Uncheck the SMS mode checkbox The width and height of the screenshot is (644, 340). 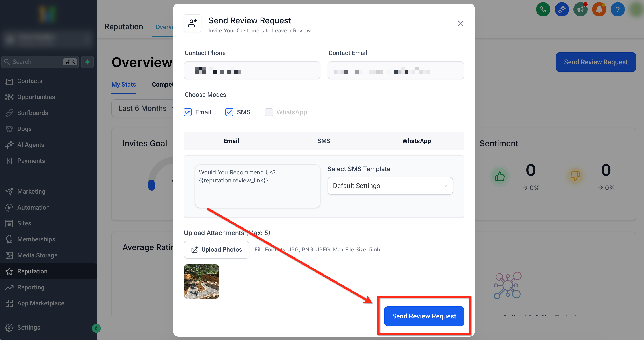(x=229, y=112)
